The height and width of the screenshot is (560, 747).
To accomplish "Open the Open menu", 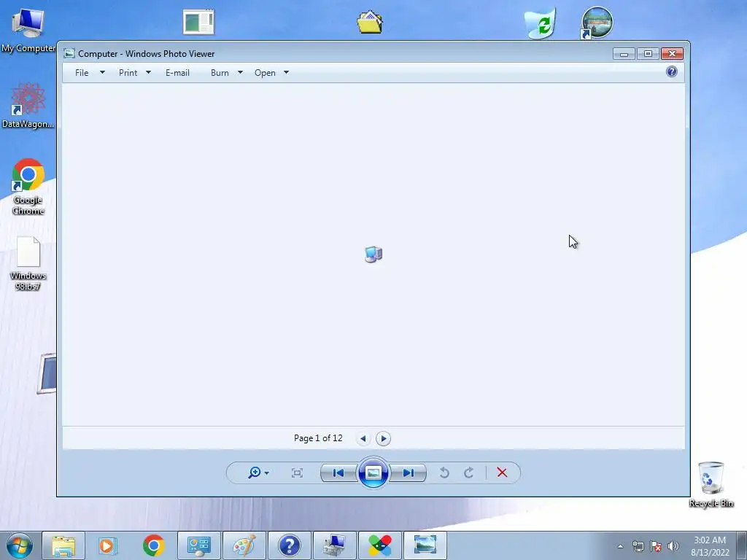I will (265, 73).
